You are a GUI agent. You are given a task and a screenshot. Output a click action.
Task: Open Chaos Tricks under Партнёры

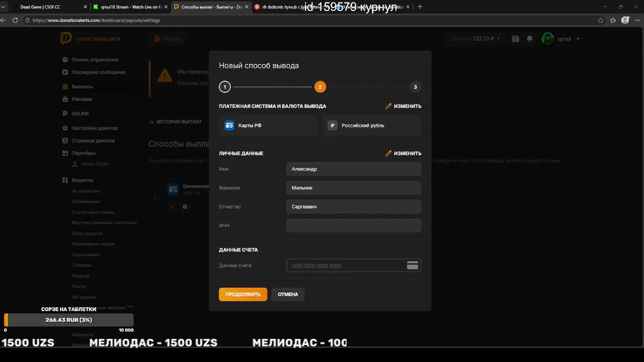tap(95, 164)
